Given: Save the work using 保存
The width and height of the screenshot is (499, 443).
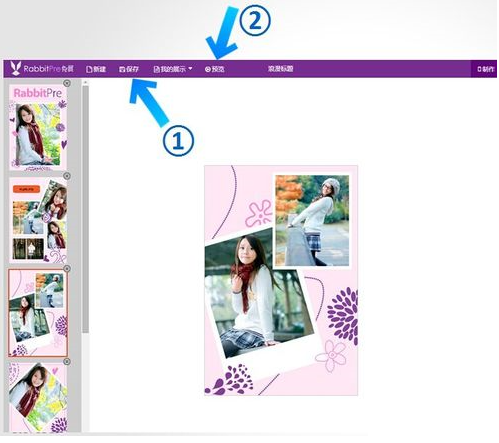Looking at the screenshot, I should click(129, 69).
